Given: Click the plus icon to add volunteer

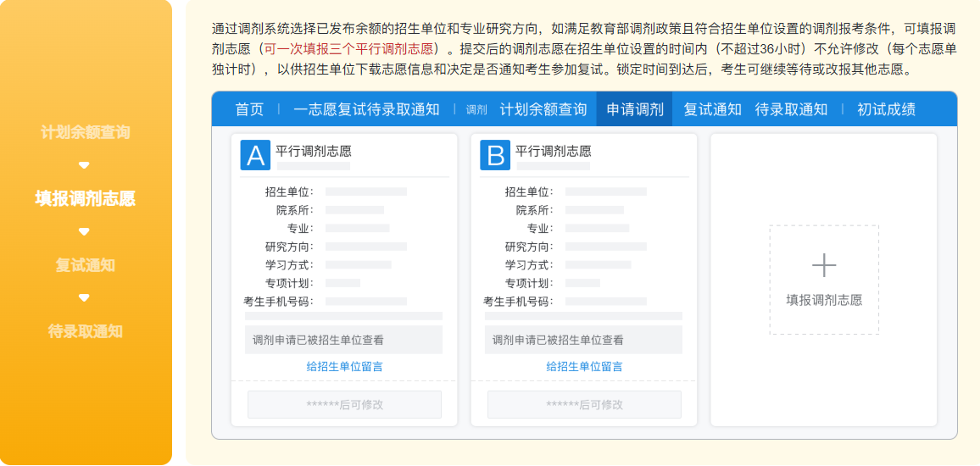Looking at the screenshot, I should (x=824, y=265).
